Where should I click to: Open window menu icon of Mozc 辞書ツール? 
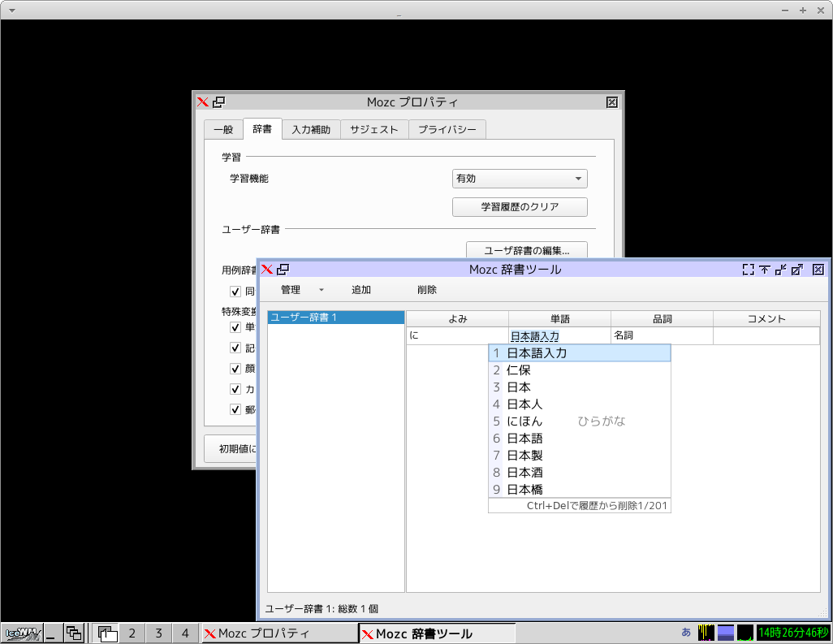coord(266,270)
